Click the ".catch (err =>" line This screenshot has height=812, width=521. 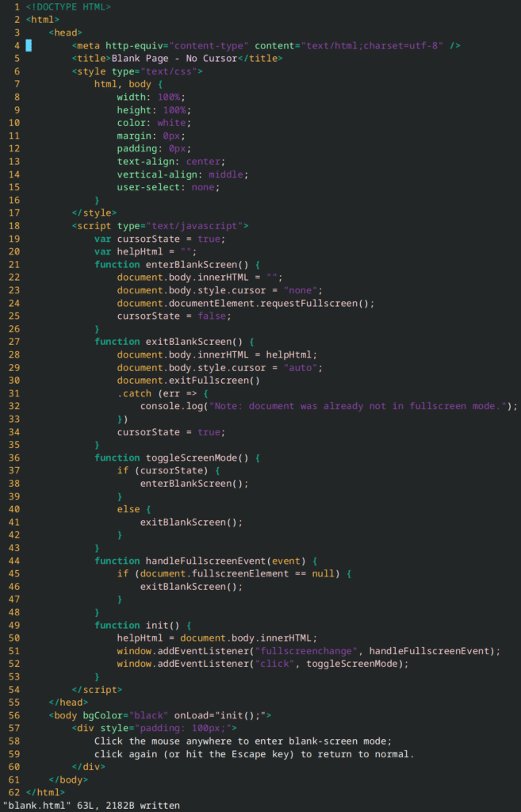pos(163,393)
